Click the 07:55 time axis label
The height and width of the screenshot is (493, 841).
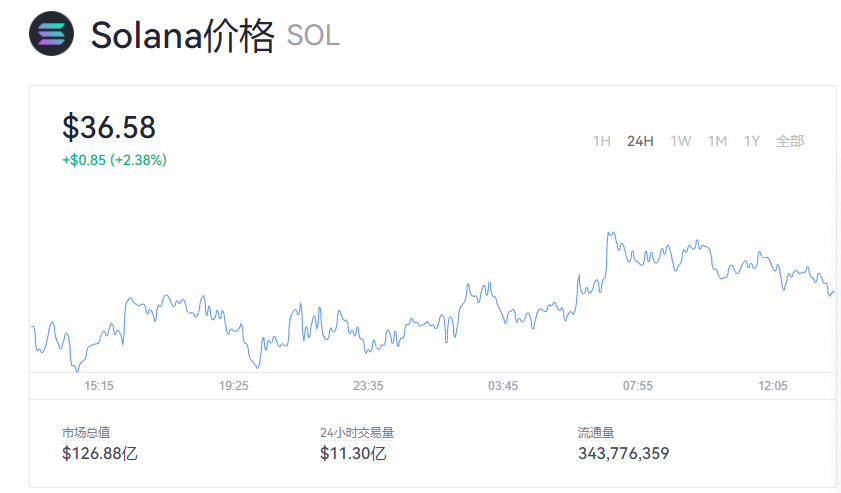point(638,386)
